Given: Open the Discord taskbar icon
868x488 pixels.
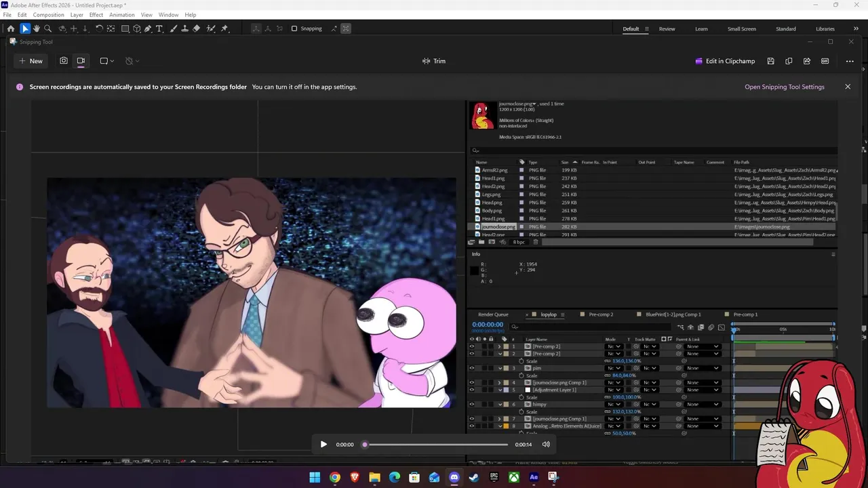Looking at the screenshot, I should coord(454,477).
